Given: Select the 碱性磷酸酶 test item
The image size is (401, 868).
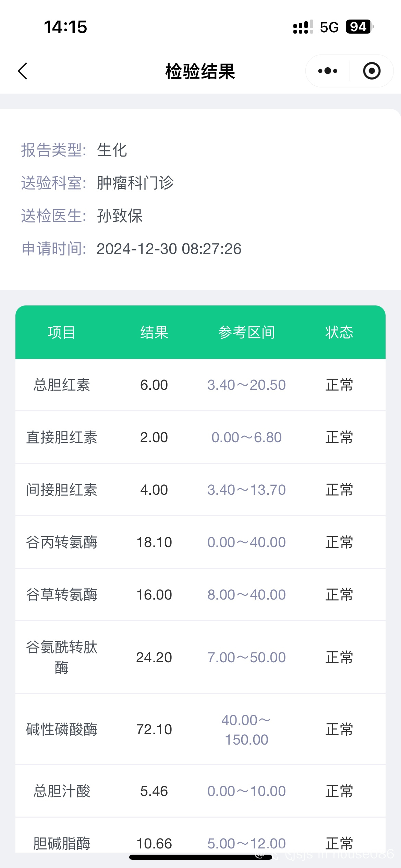Looking at the screenshot, I should (62, 730).
